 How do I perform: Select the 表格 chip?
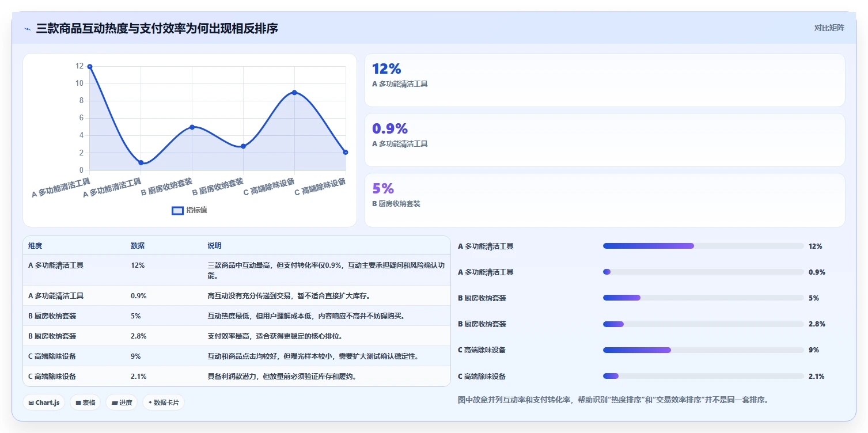[86, 402]
